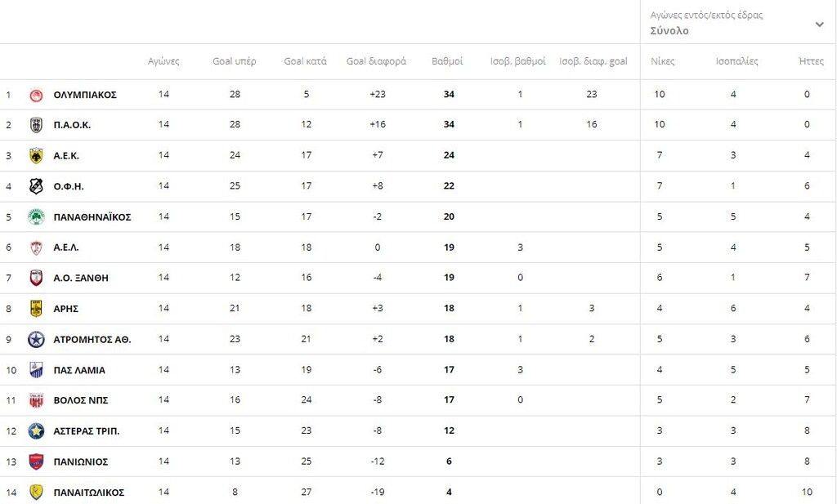Click the Ατρόμητος blue star crest
Viewport: 837px width, 504px height.
tap(36, 339)
